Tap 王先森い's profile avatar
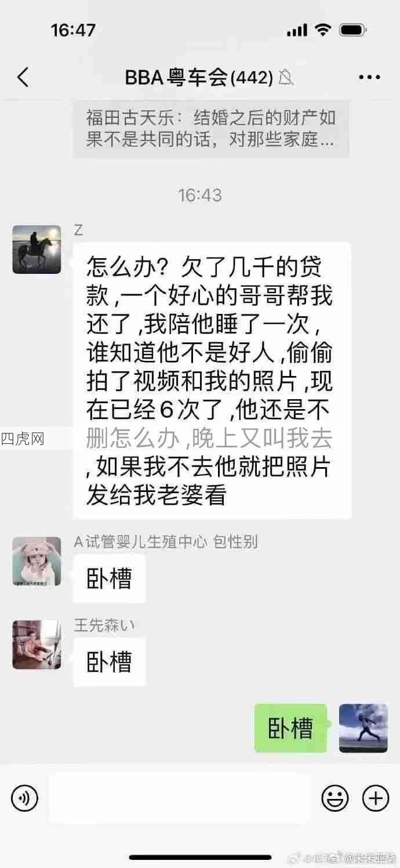This screenshot has height=868, width=400. click(37, 645)
